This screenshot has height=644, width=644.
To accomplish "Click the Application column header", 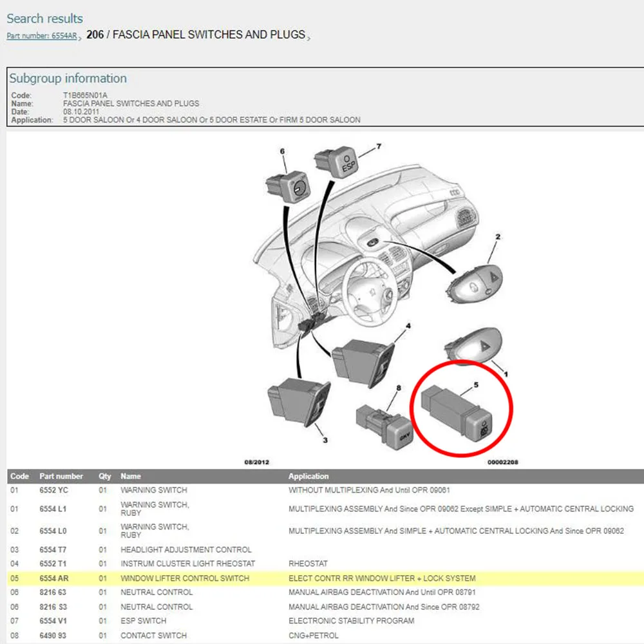I will (308, 477).
